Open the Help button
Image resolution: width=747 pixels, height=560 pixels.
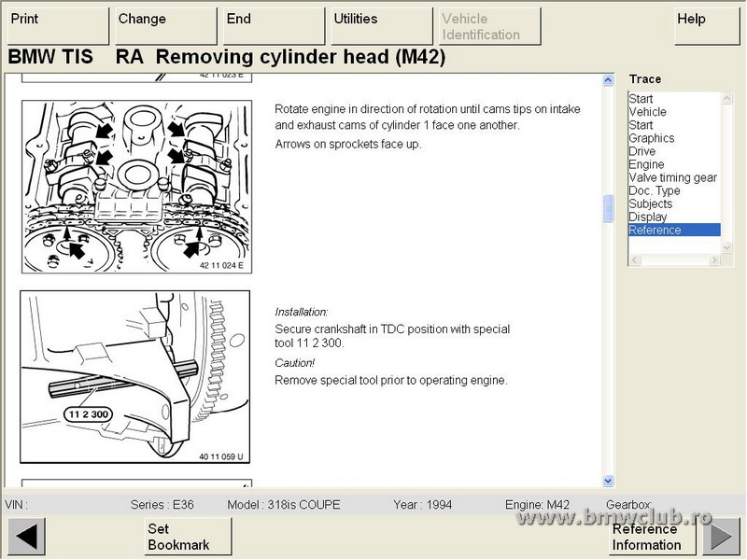coord(706,26)
